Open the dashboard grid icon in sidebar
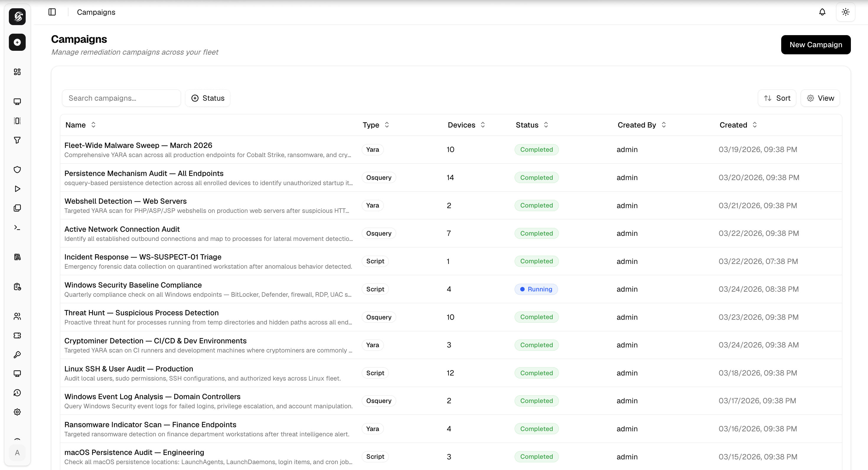Screen dimensions: 868x470 17,72
